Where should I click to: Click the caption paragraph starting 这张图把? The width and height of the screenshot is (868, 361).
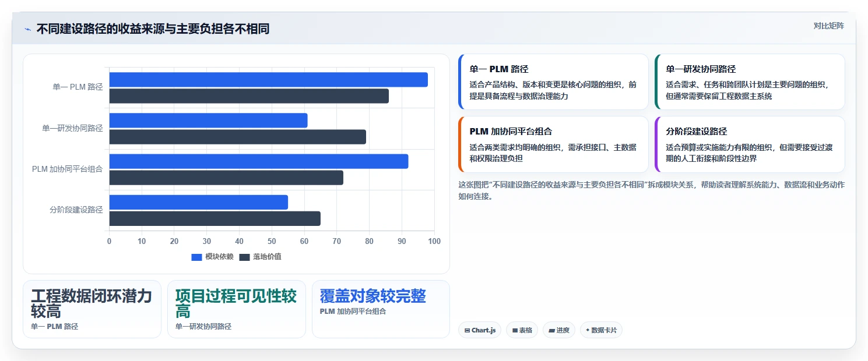[x=652, y=190]
